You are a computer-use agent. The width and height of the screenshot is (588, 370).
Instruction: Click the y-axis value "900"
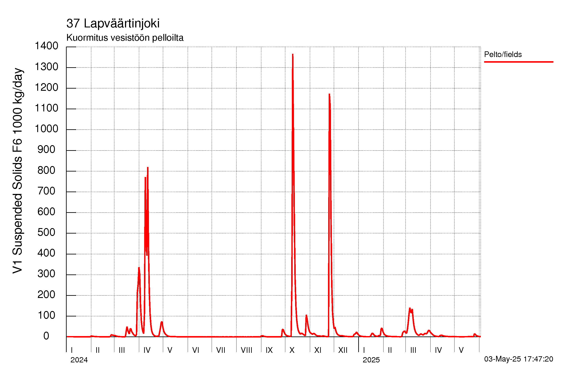coord(46,149)
